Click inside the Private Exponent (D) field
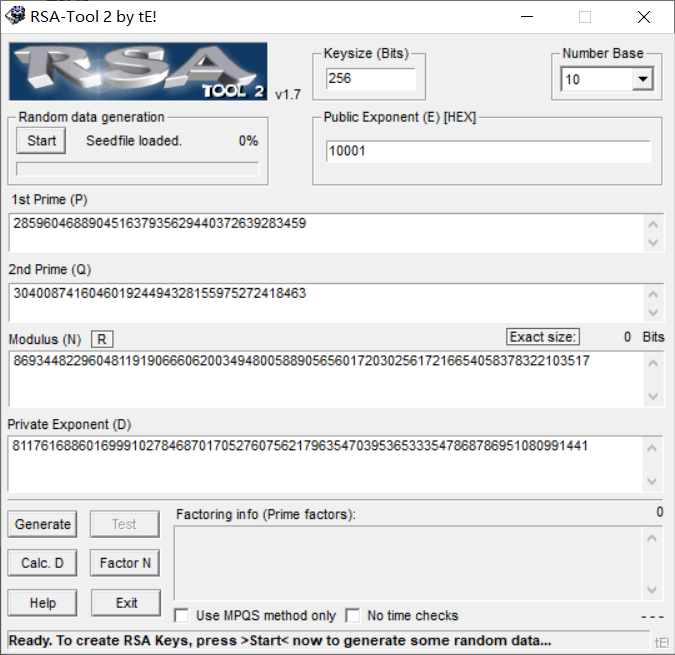 pyautogui.click(x=325, y=464)
